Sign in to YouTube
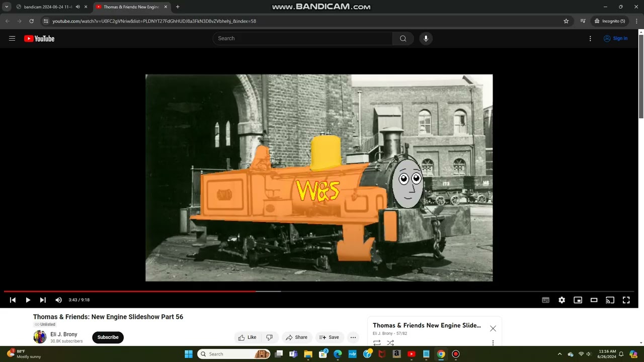Viewport: 644px width, 362px height. (615, 38)
